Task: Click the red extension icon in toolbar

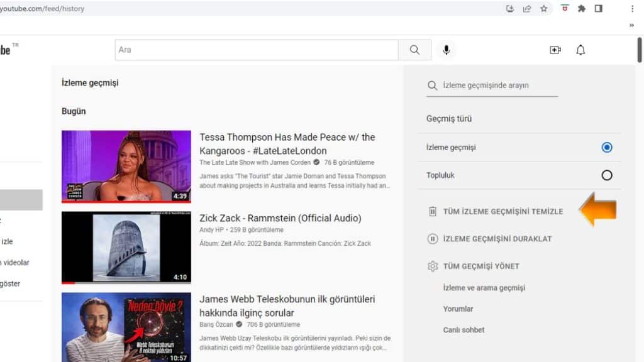Action: click(x=565, y=8)
